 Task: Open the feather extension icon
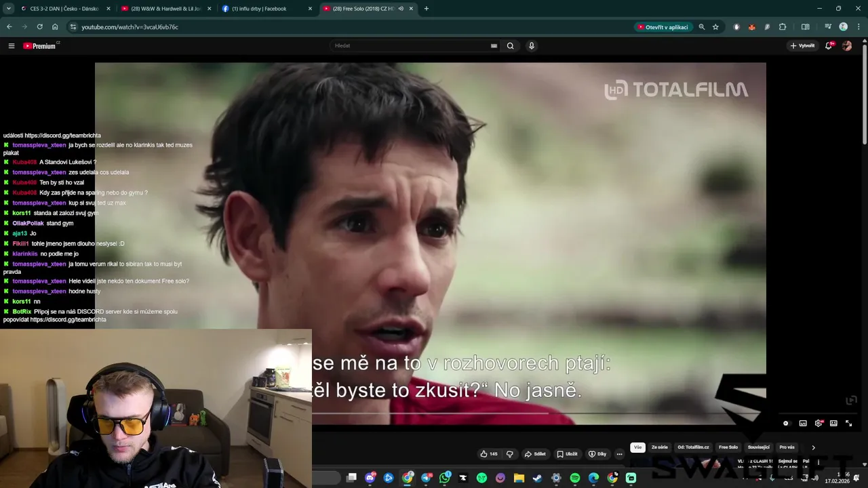767,27
